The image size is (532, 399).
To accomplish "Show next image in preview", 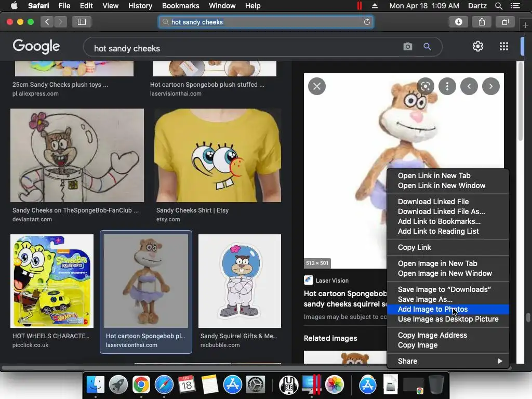I will [490, 87].
